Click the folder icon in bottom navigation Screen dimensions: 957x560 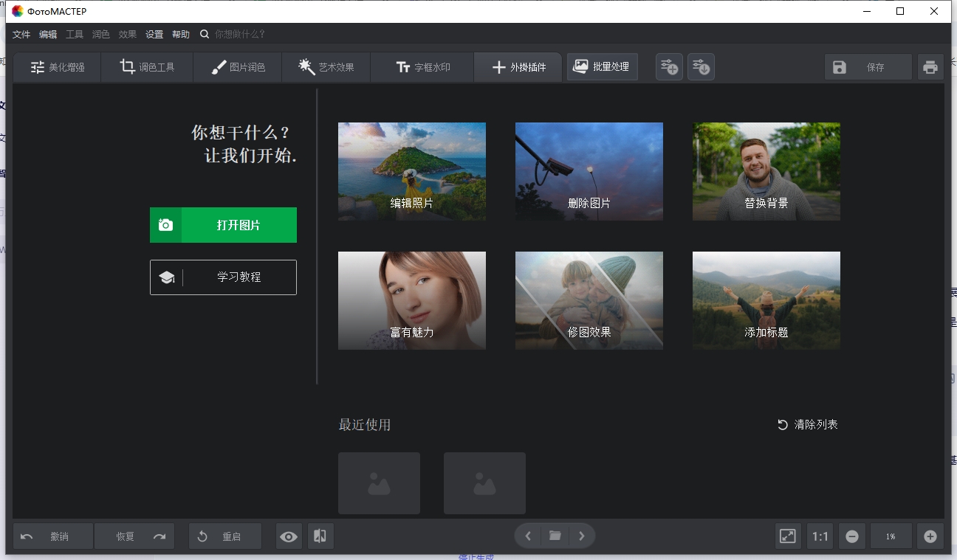tap(555, 536)
